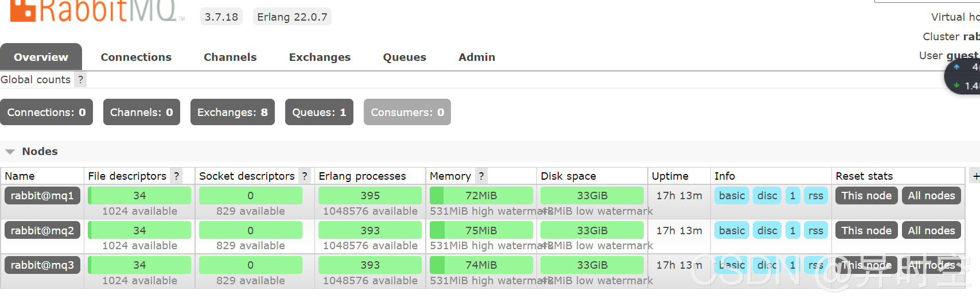Click the Consumers: 0 count button
This screenshot has width=980, height=298.
(x=407, y=112)
